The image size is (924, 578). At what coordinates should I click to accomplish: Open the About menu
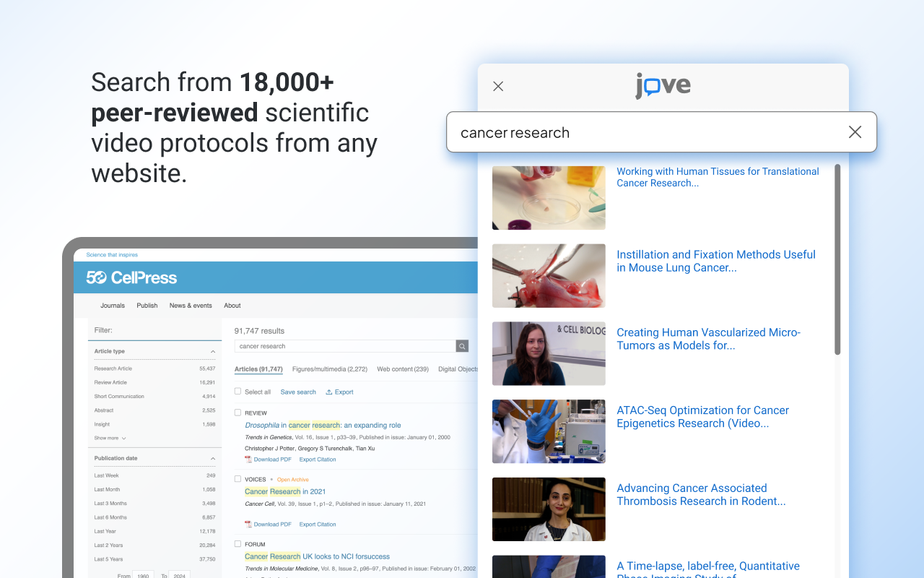tap(232, 306)
